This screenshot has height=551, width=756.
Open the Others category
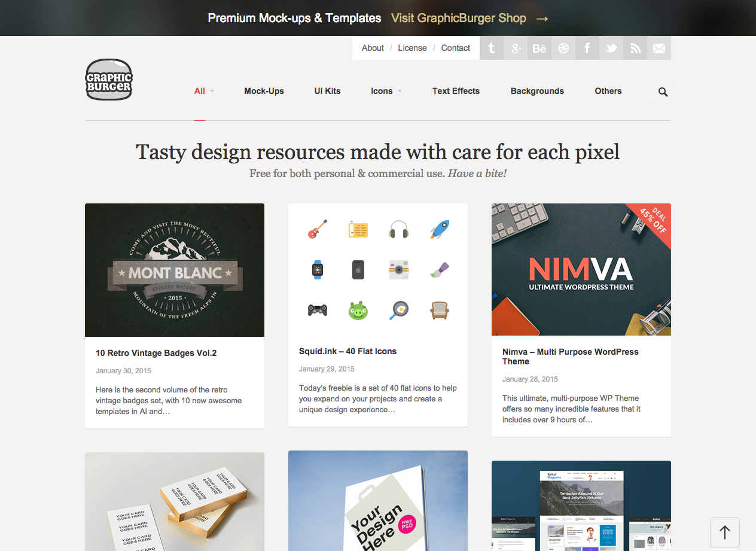(608, 91)
